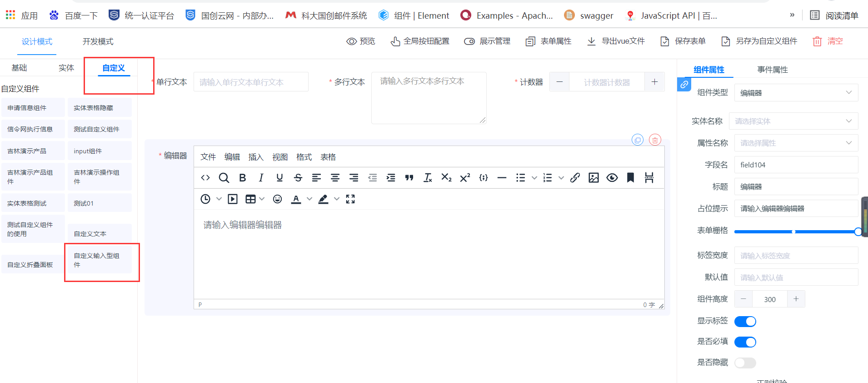868x383 pixels.
Task: Apply the text color A button
Action: 296,199
